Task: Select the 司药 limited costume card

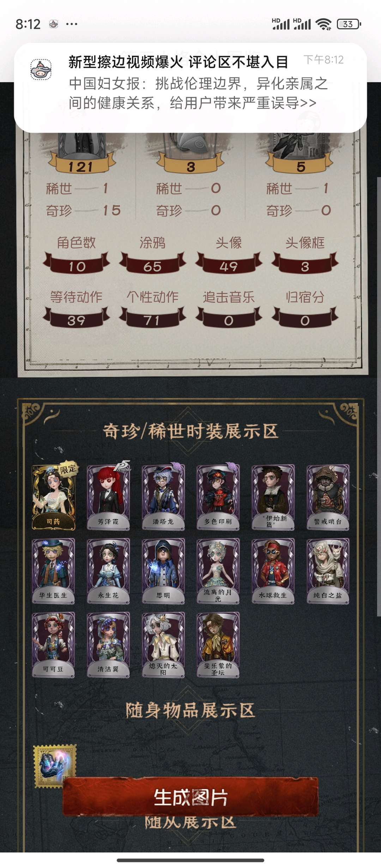Action: (54, 498)
